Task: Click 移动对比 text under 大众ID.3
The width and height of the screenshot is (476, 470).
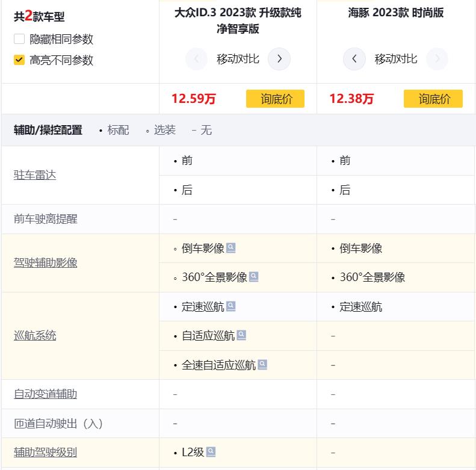Action: 238,59
